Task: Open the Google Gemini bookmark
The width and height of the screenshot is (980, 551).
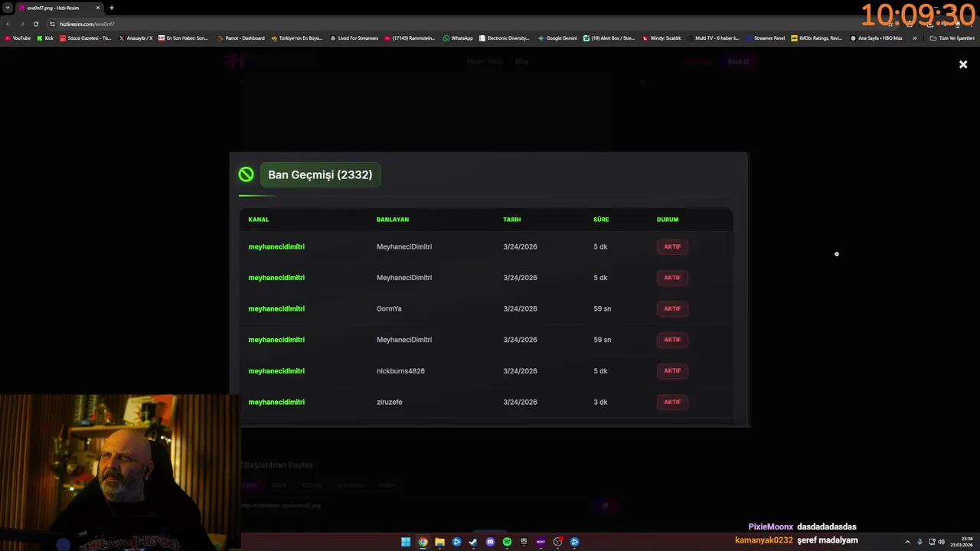Action: point(558,37)
